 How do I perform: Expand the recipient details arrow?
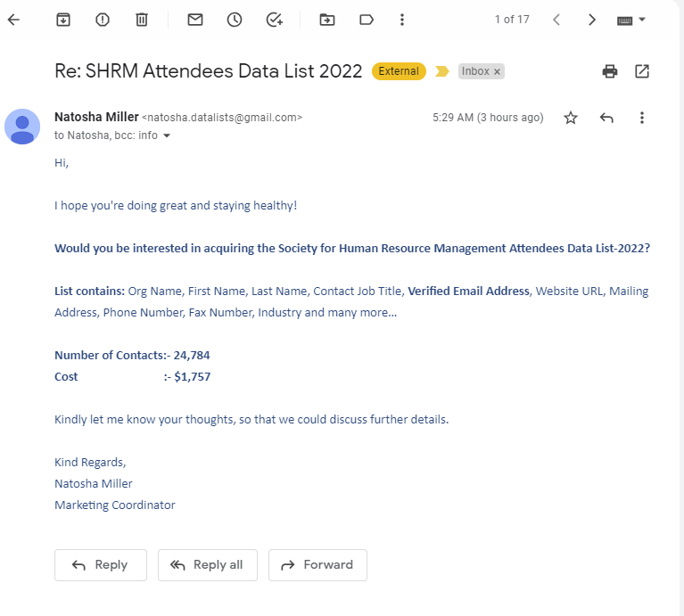tap(167, 136)
